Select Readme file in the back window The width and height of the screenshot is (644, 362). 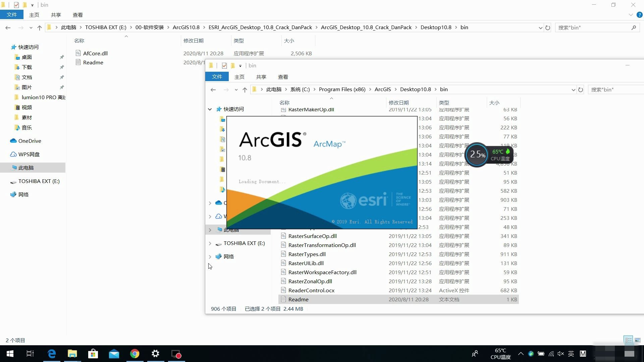click(x=93, y=62)
